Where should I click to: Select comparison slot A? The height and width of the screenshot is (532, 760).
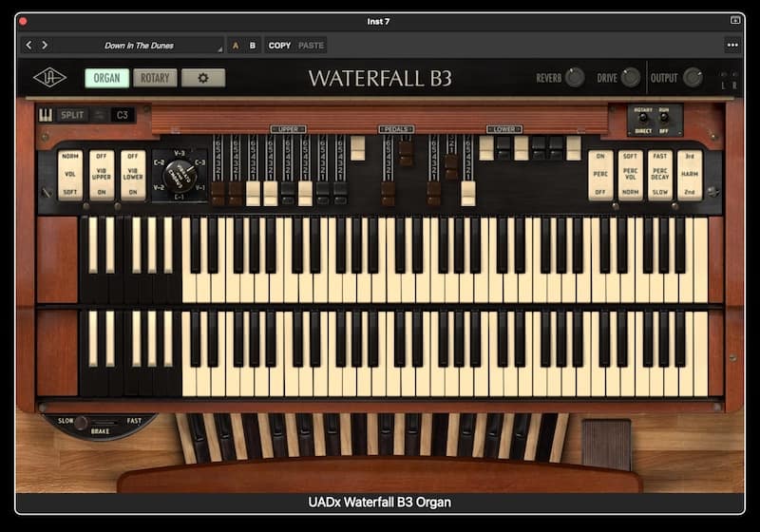(236, 46)
